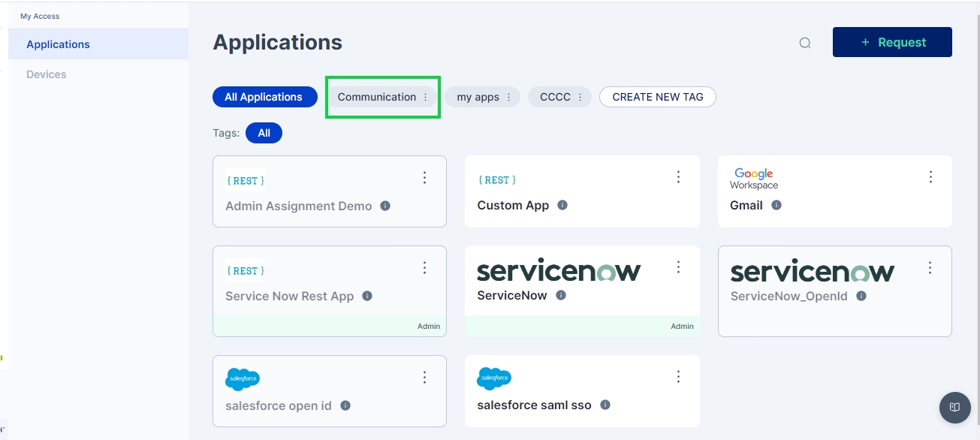This screenshot has width=980, height=440.
Task: Click info icon beside salesforce saml sso
Action: 605,405
